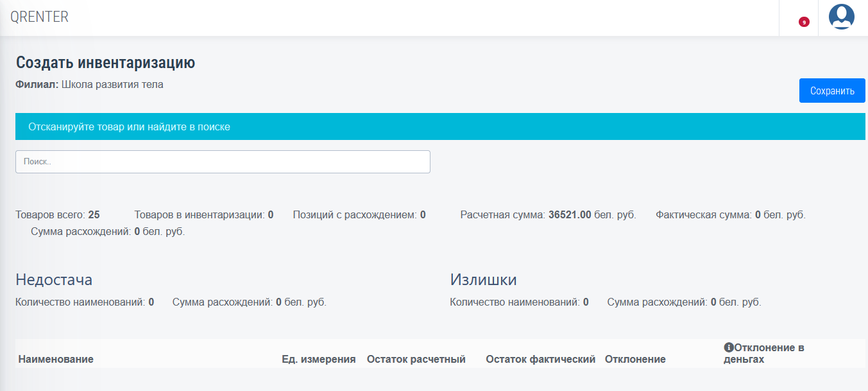The image size is (868, 391).
Task: Select the Остаток фактический column header
Action: coord(540,359)
